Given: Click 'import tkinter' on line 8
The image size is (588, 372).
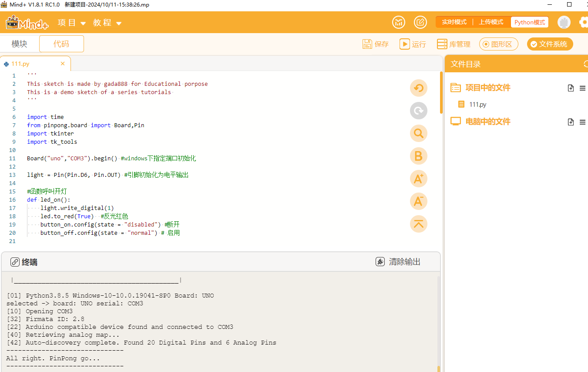Looking at the screenshot, I should pos(50,133).
